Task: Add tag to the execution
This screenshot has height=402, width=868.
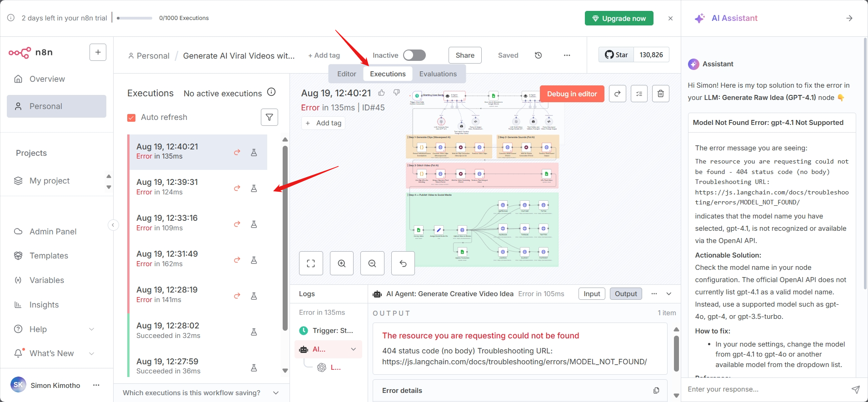Action: click(323, 123)
